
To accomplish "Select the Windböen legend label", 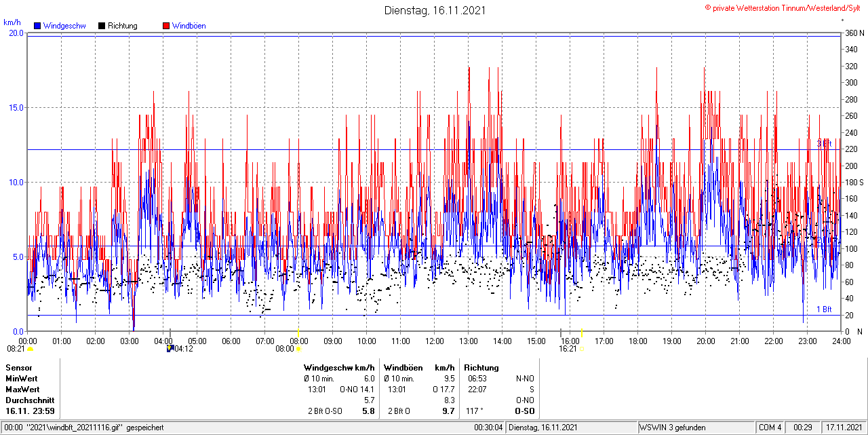I will tap(189, 26).
